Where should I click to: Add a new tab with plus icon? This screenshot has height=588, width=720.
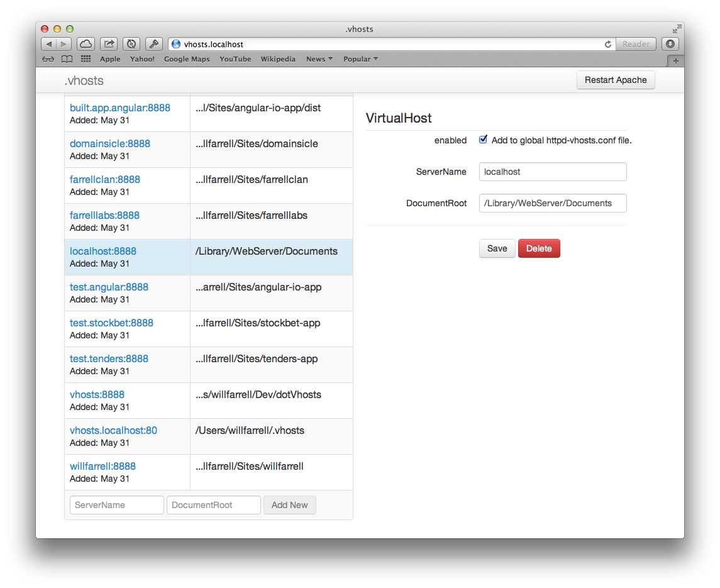click(675, 60)
